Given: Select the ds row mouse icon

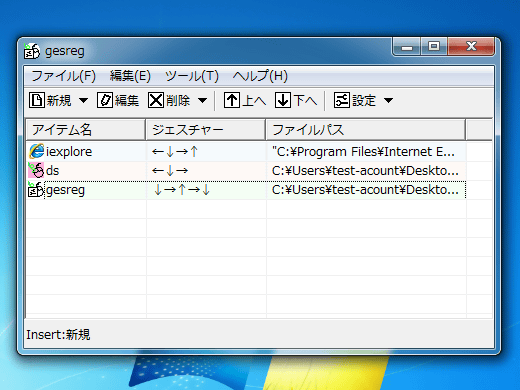Looking at the screenshot, I should (36, 170).
